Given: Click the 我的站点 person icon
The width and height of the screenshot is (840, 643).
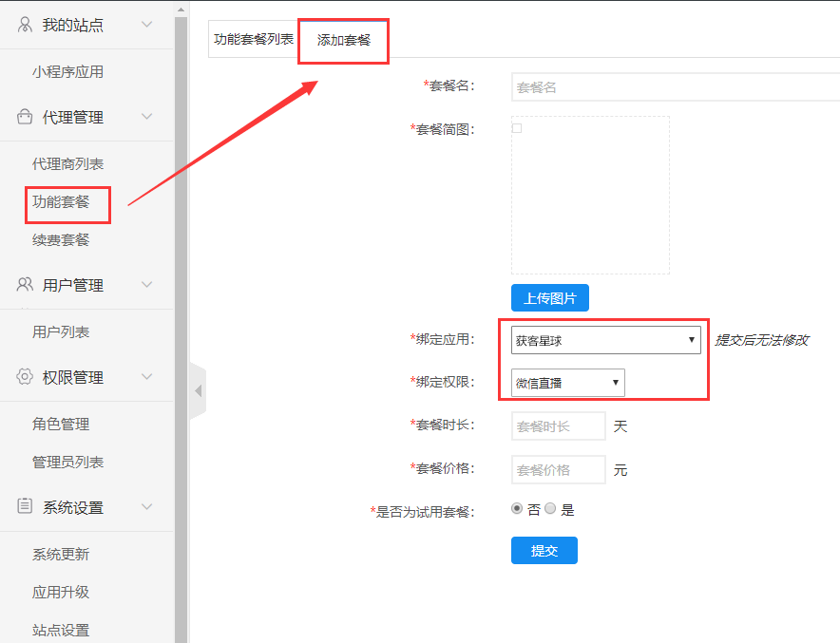Looking at the screenshot, I should 25,25.
